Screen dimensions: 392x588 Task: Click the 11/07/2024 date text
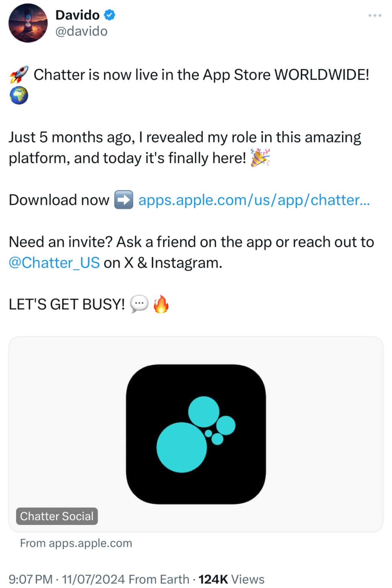pyautogui.click(x=93, y=579)
